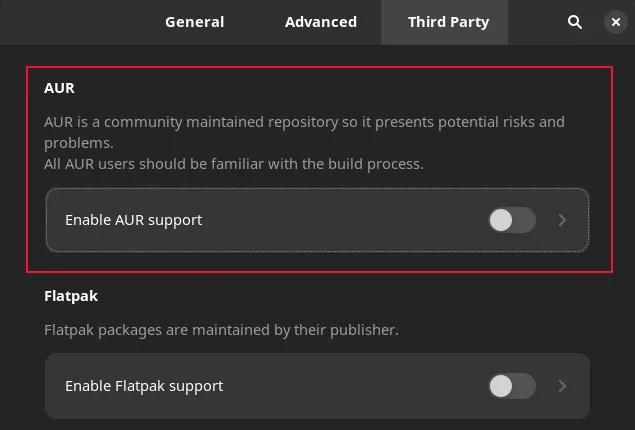The width and height of the screenshot is (635, 430).
Task: Expand the Enable Flatpak support row chevron
Action: pos(562,386)
